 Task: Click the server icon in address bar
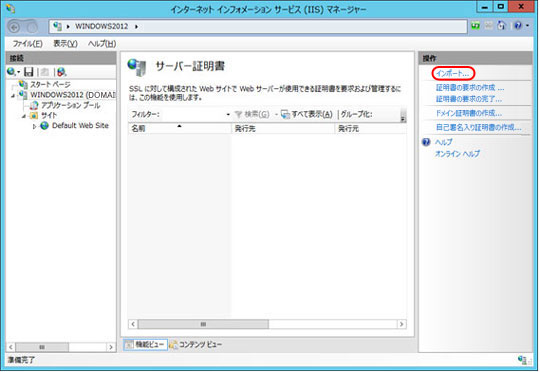(x=58, y=26)
